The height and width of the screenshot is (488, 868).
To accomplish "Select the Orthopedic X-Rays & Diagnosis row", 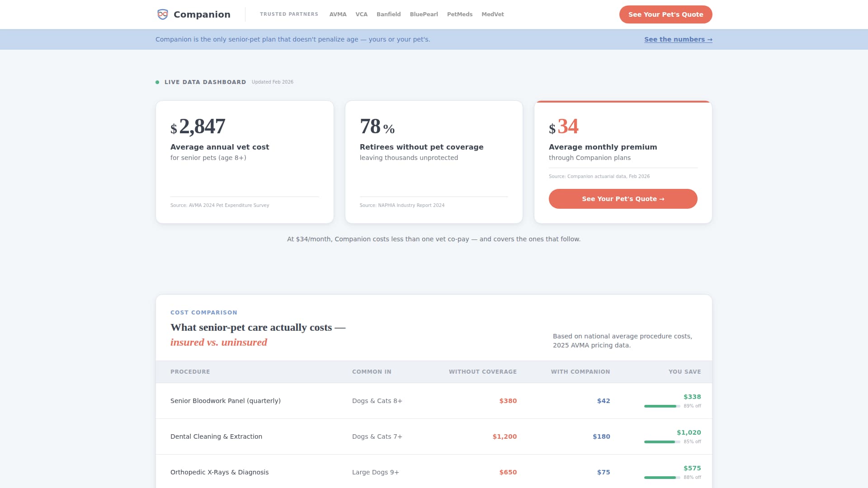I will pyautogui.click(x=219, y=472).
